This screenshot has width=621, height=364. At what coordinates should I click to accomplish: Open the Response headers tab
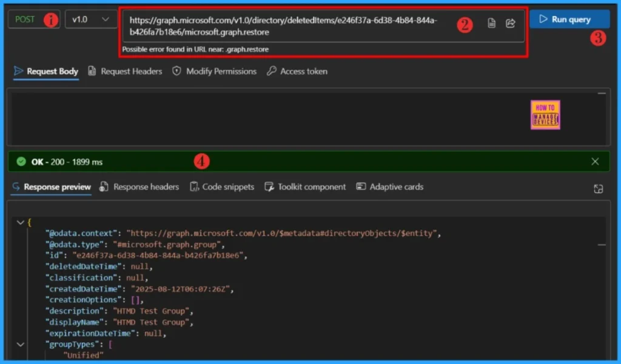click(139, 187)
